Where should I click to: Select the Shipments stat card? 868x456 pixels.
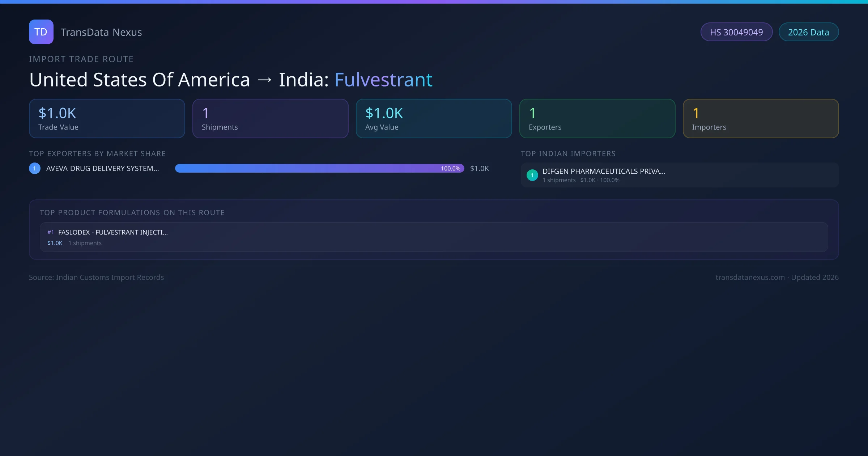[270, 118]
